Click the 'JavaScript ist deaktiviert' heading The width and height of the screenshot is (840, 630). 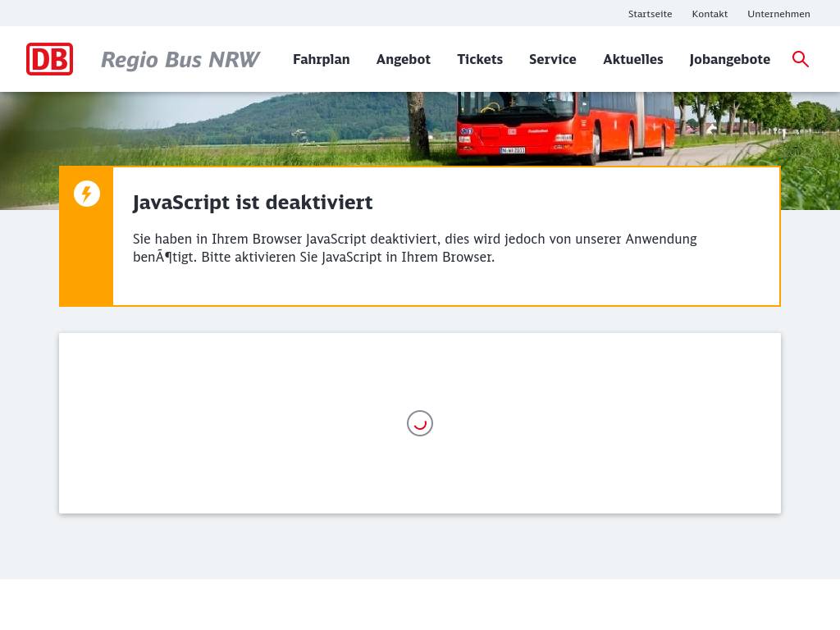pyautogui.click(x=253, y=203)
